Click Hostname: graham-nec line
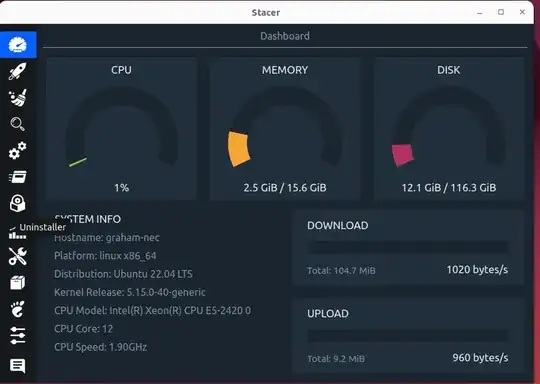The image size is (540, 384). [x=107, y=238]
